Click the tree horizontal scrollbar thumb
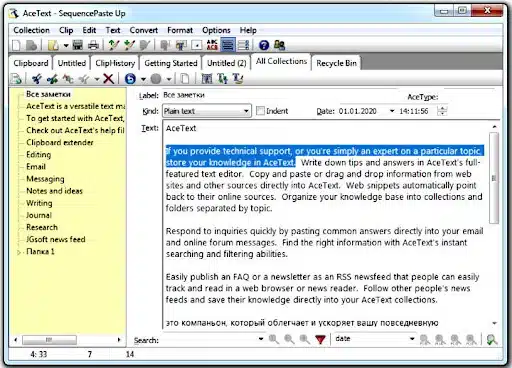Viewport: 512px width, 368px height. tap(49, 340)
